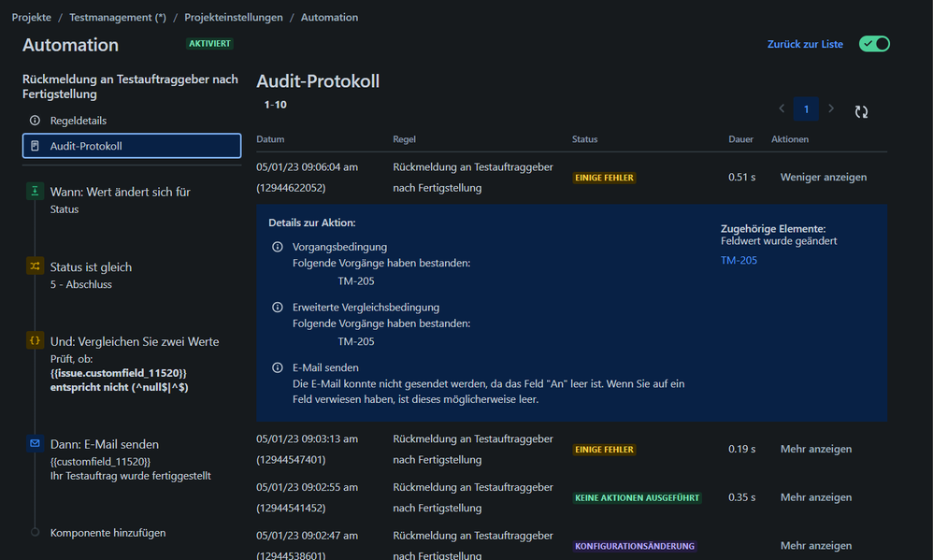Image resolution: width=933 pixels, height=560 pixels.
Task: Click the braces icon for 'Vergleichen Sie zwei Werte'
Action: tap(34, 341)
